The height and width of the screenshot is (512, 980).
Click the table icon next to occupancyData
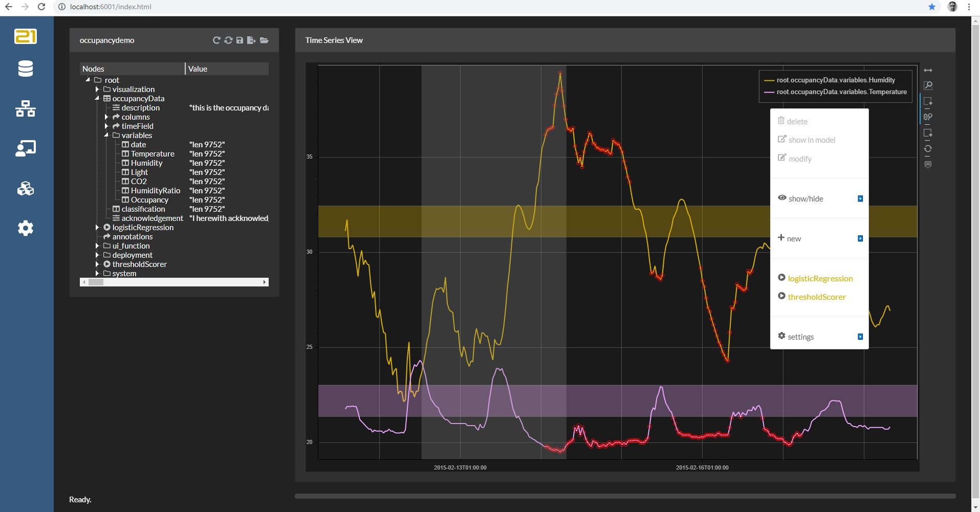107,99
